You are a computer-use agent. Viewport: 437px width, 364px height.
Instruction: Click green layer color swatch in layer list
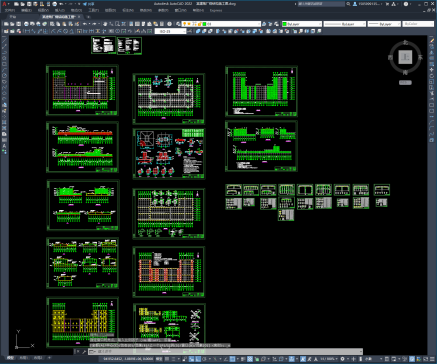click(205, 24)
